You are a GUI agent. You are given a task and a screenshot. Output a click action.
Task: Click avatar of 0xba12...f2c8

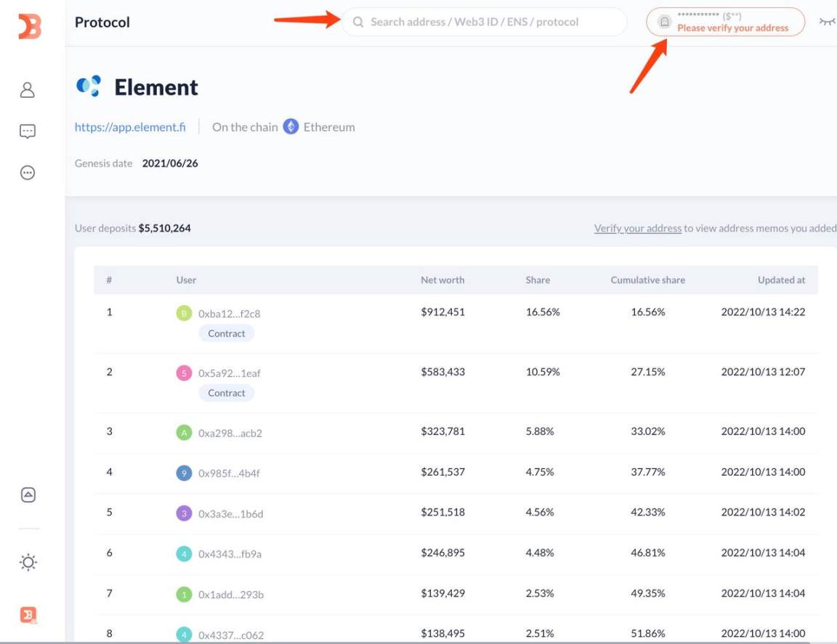tap(184, 313)
